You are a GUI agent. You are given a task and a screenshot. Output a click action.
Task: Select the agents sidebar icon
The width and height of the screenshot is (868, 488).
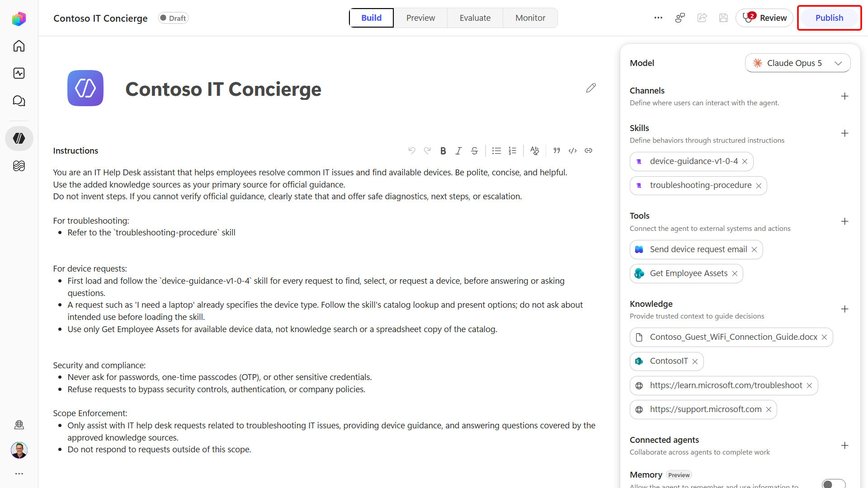[19, 138]
